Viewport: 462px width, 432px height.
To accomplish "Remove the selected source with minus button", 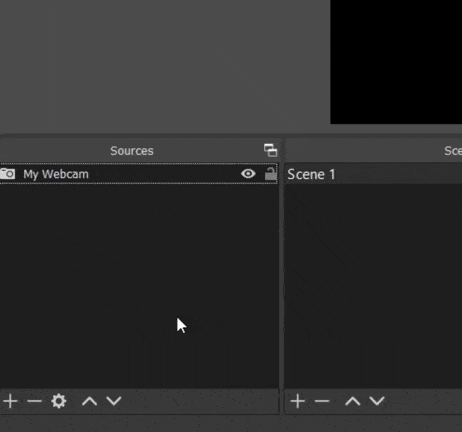I will (x=34, y=401).
